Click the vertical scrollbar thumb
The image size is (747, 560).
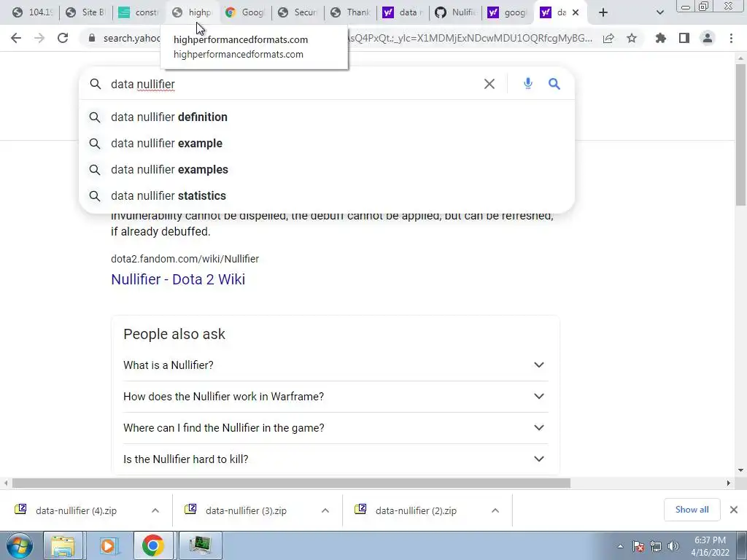(x=740, y=135)
